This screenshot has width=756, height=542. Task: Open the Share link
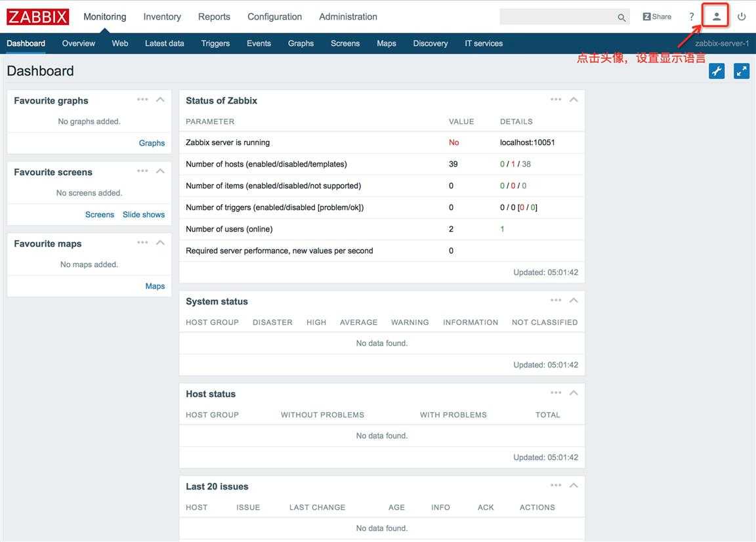pyautogui.click(x=657, y=17)
